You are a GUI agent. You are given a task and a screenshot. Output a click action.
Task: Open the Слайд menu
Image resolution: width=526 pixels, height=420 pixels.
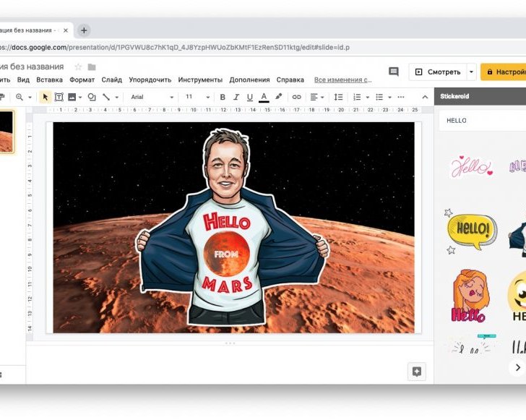point(112,80)
